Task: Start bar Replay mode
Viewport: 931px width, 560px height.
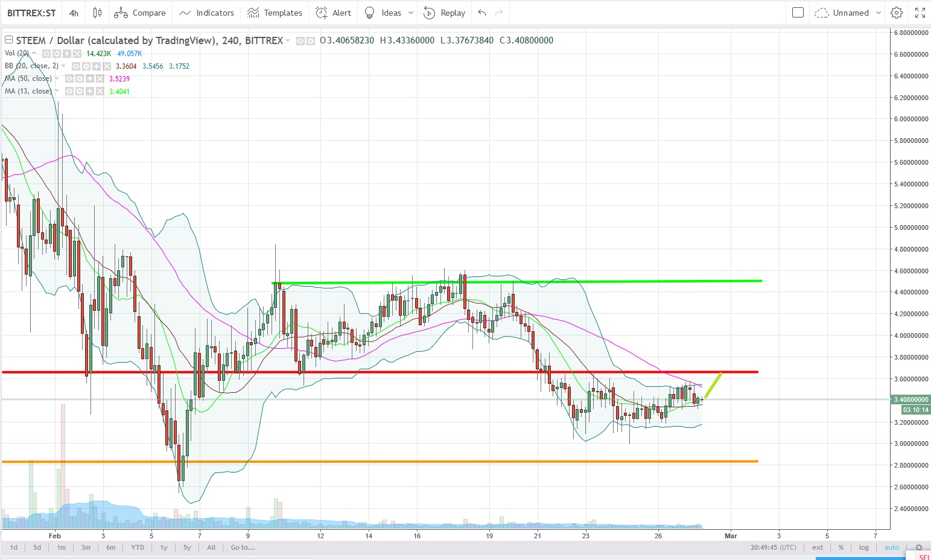Action: click(444, 13)
